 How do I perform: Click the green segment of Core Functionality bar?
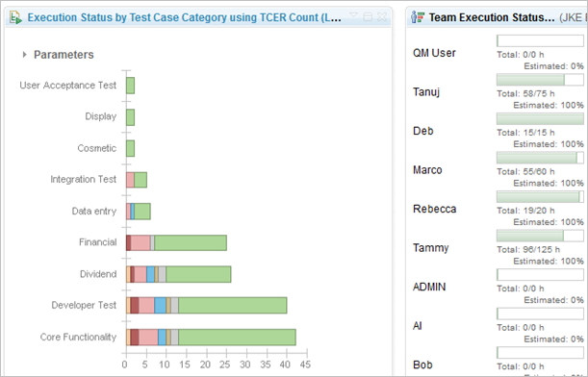point(237,338)
